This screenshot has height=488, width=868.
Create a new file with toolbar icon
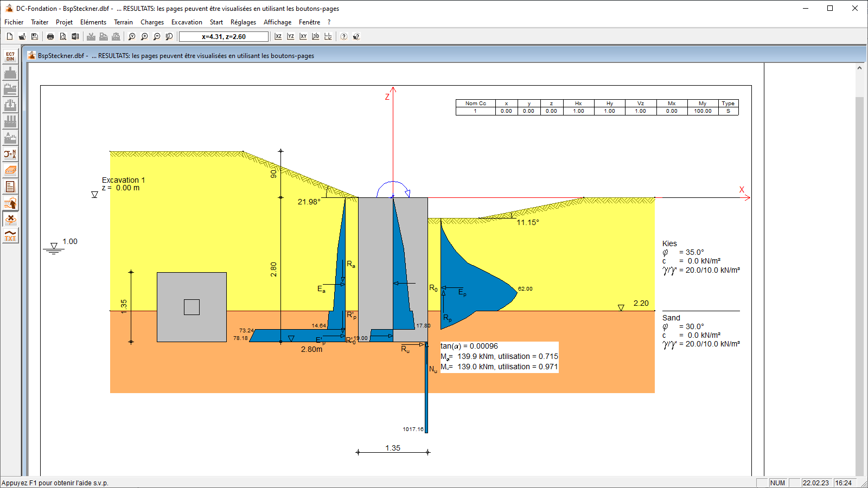10,36
